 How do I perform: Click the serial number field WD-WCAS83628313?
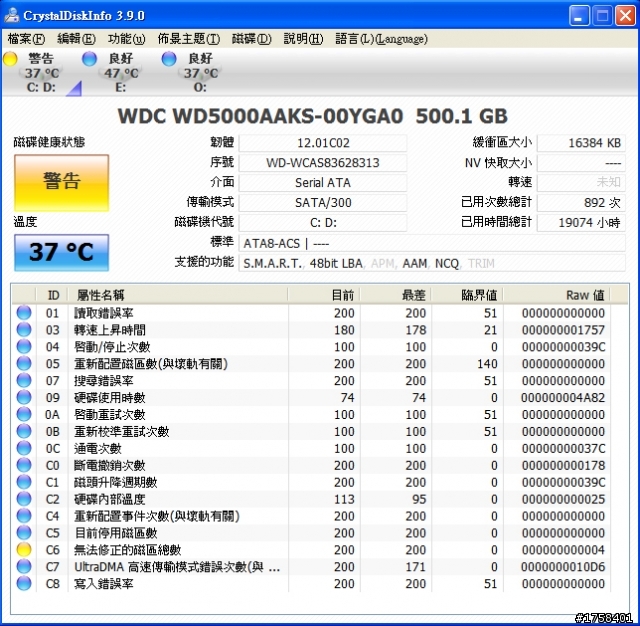point(323,163)
